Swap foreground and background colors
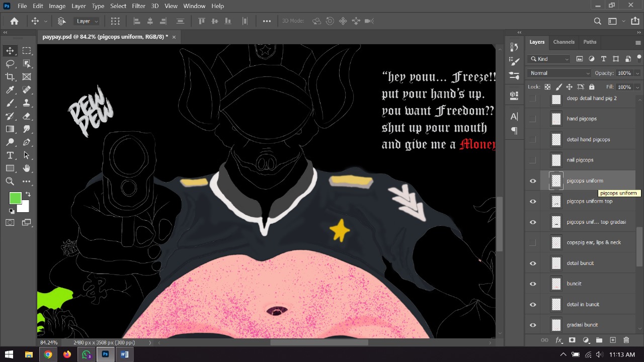 point(28,195)
